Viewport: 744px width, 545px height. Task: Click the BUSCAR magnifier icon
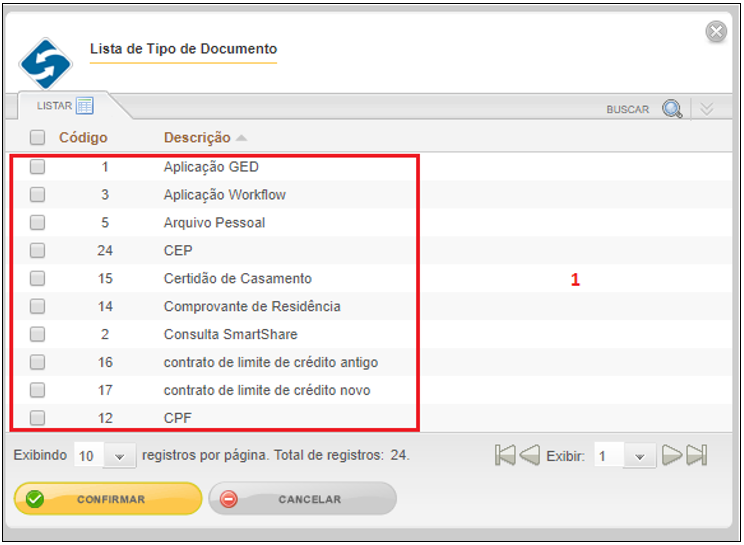(672, 109)
